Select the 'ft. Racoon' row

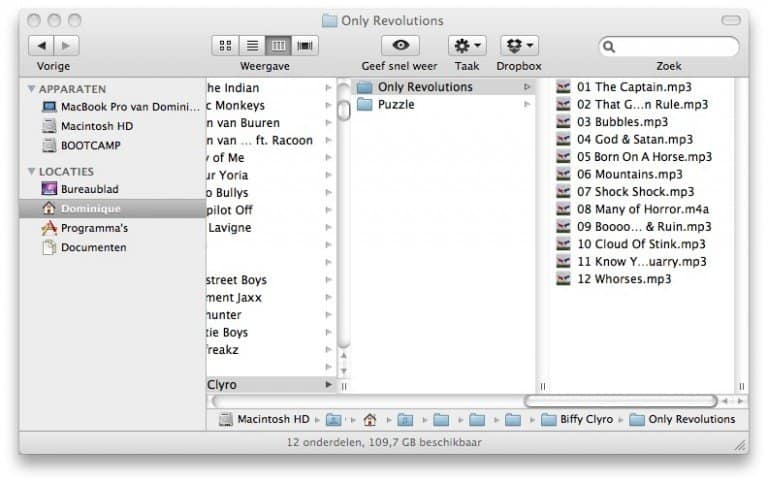[271, 141]
